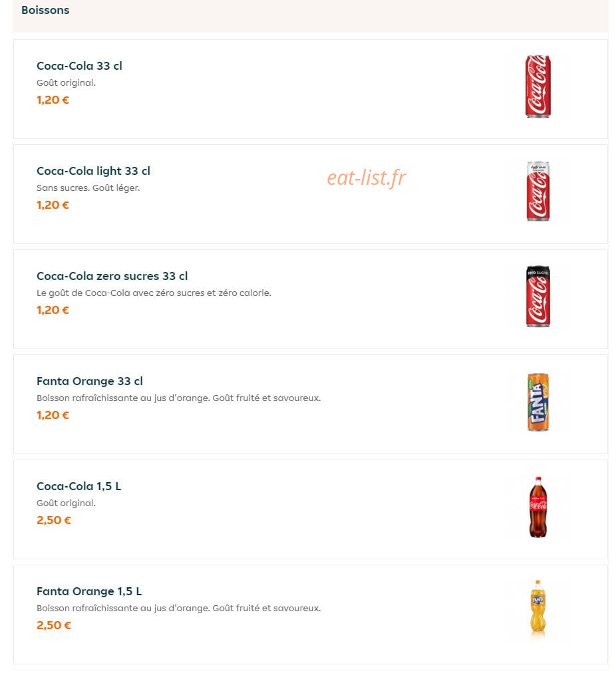Viewport: 616px width, 679px height.
Task: Click the Fanta Orange 1,5 L bottle image
Action: 538,607
